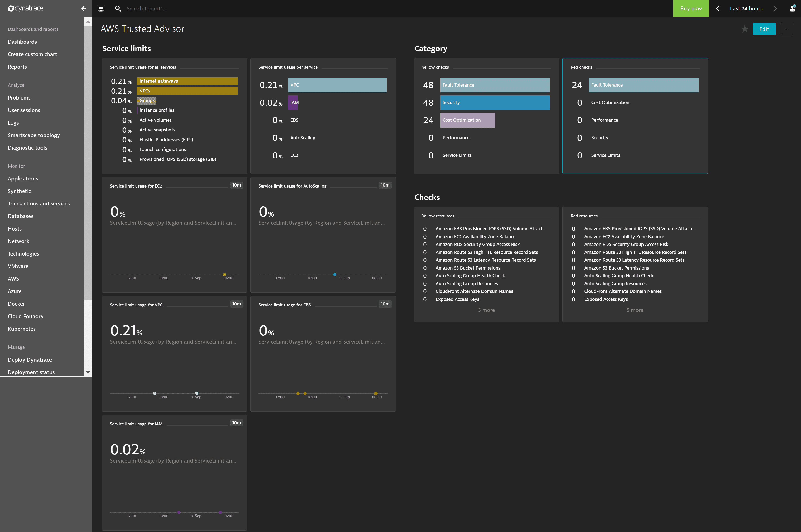
Task: Click the Groups usage bar
Action: (147, 101)
